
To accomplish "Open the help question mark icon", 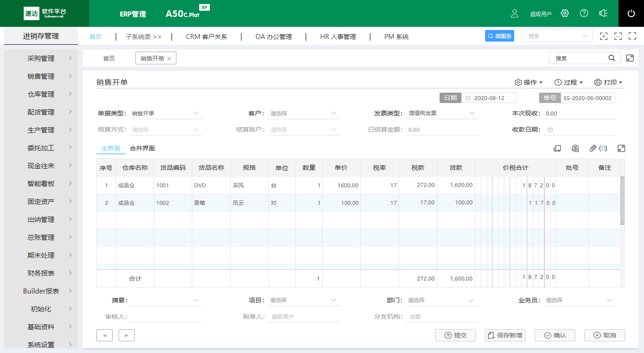I will [584, 13].
